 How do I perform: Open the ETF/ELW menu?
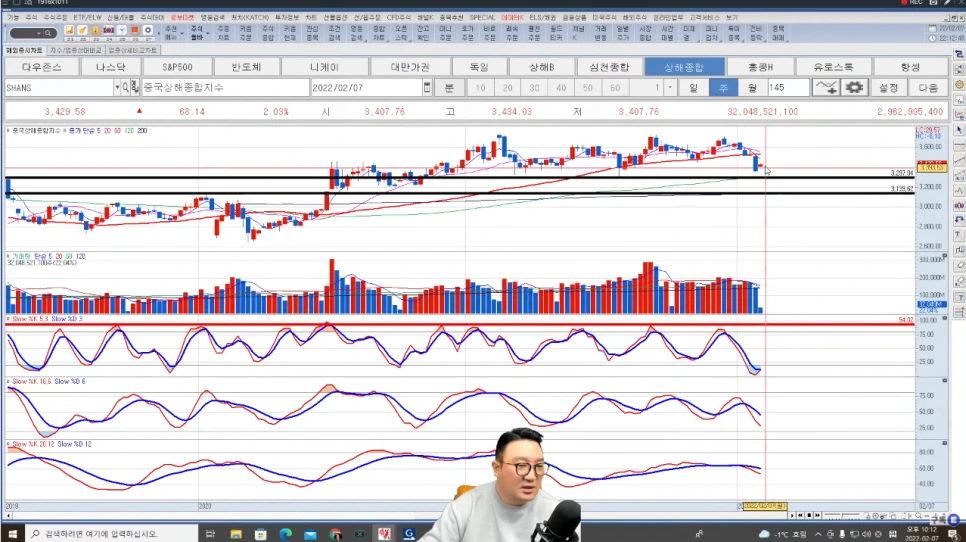(87, 18)
